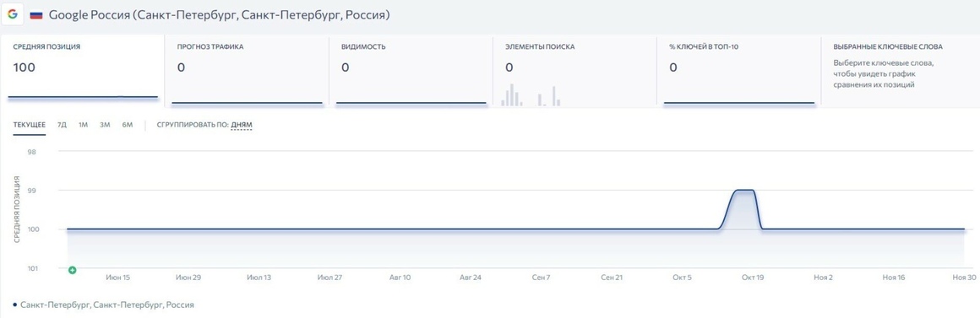This screenshot has height=318, width=980.
Task: Click the Санкт-Петербург legend label
Action: [107, 305]
